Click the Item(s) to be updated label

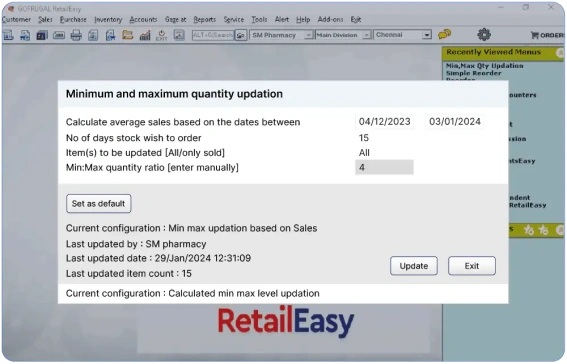[x=145, y=153]
